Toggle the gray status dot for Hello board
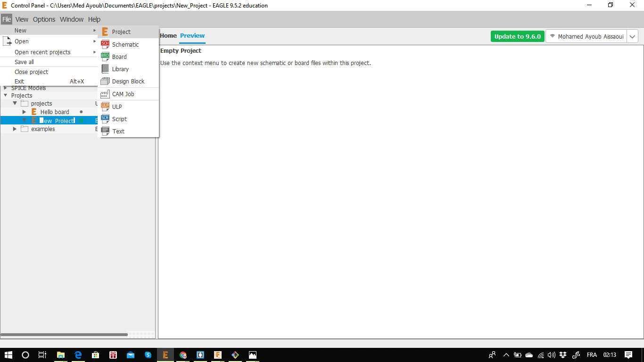 pyautogui.click(x=81, y=112)
